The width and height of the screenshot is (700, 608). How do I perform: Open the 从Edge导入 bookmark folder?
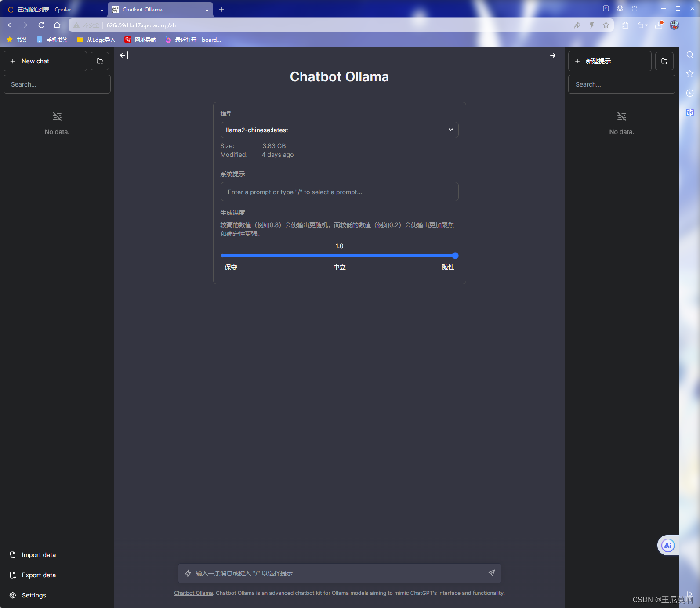96,40
